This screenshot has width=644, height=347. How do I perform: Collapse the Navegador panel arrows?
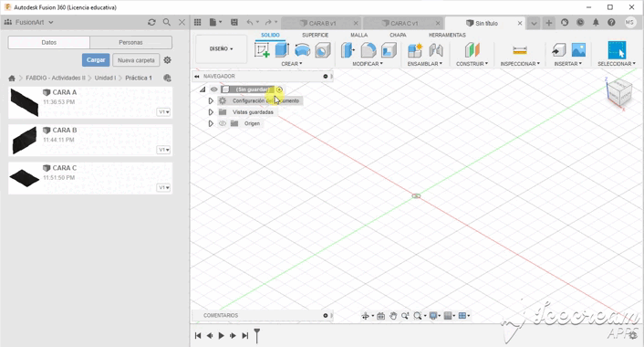tap(197, 76)
